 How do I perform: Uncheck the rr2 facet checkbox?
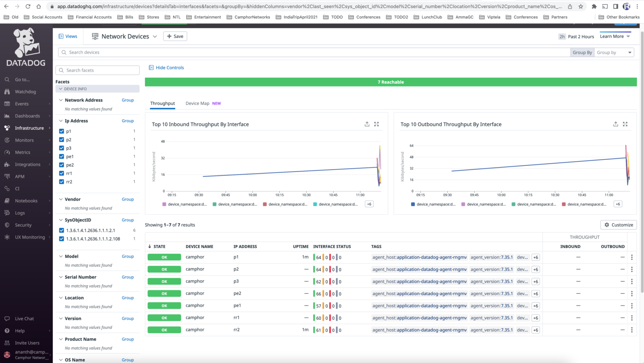point(61,181)
